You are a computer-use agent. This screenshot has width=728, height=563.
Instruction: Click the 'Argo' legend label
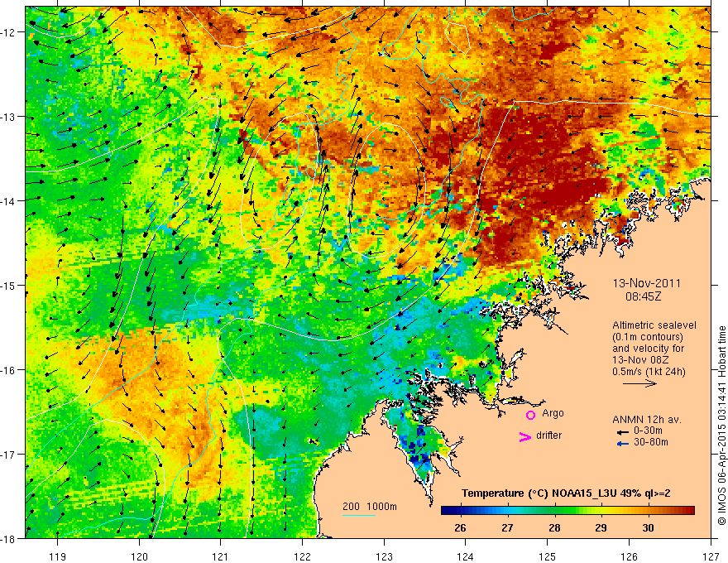pos(553,413)
